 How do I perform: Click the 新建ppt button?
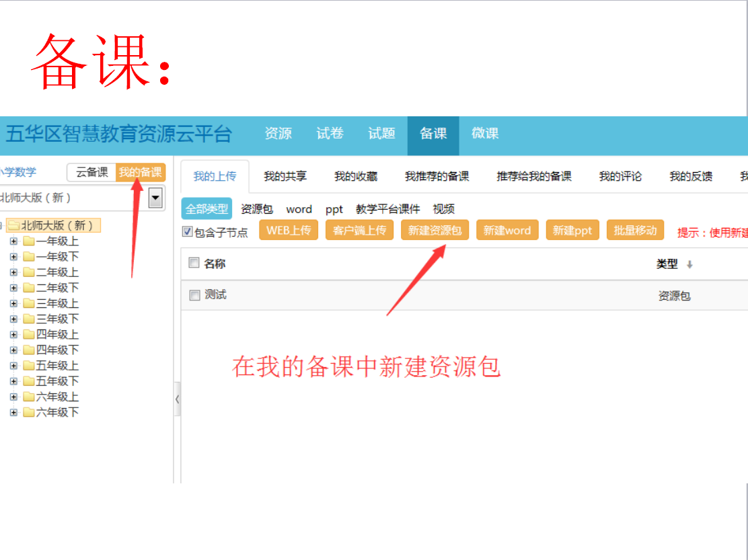[572, 230]
